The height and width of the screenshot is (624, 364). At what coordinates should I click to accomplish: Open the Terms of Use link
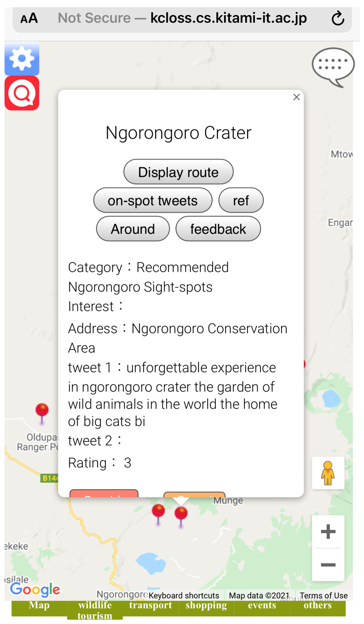323,596
